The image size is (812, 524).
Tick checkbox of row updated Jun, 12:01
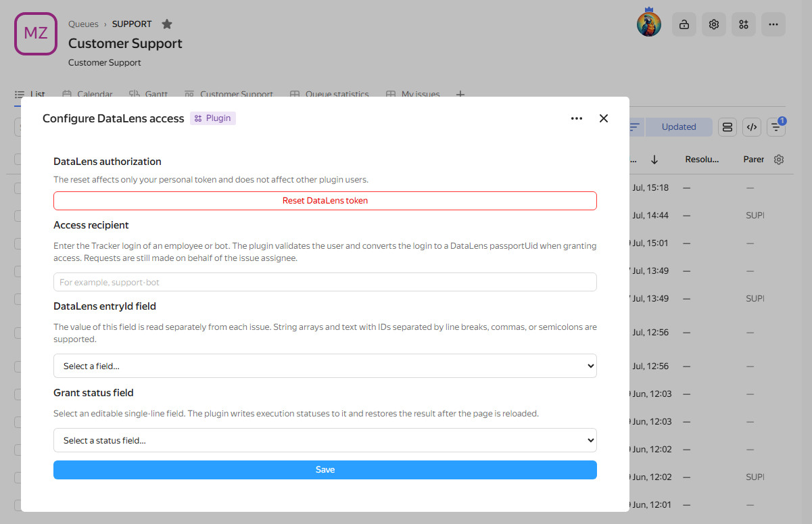[x=18, y=504]
